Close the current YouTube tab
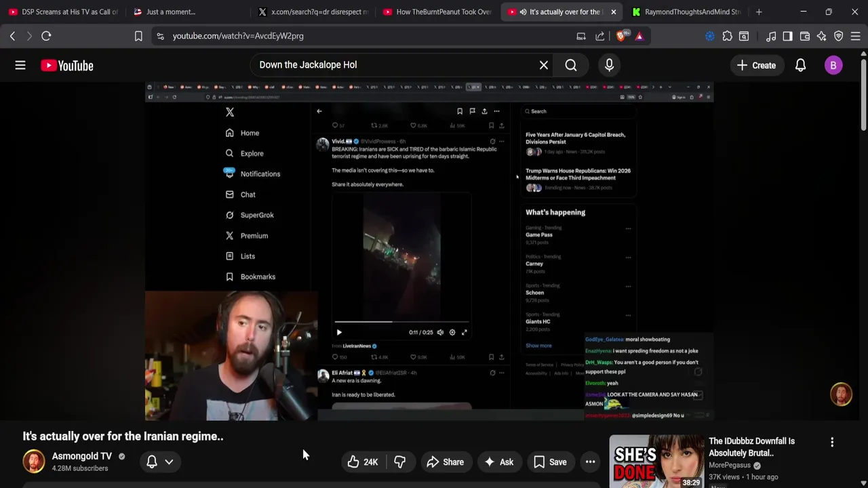The height and width of the screenshot is (488, 868). tap(613, 12)
